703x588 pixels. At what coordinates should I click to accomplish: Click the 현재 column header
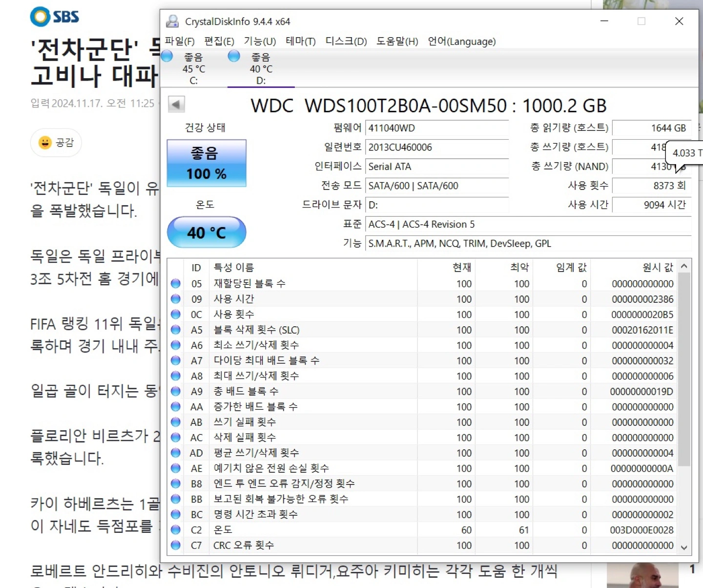[x=446, y=267]
